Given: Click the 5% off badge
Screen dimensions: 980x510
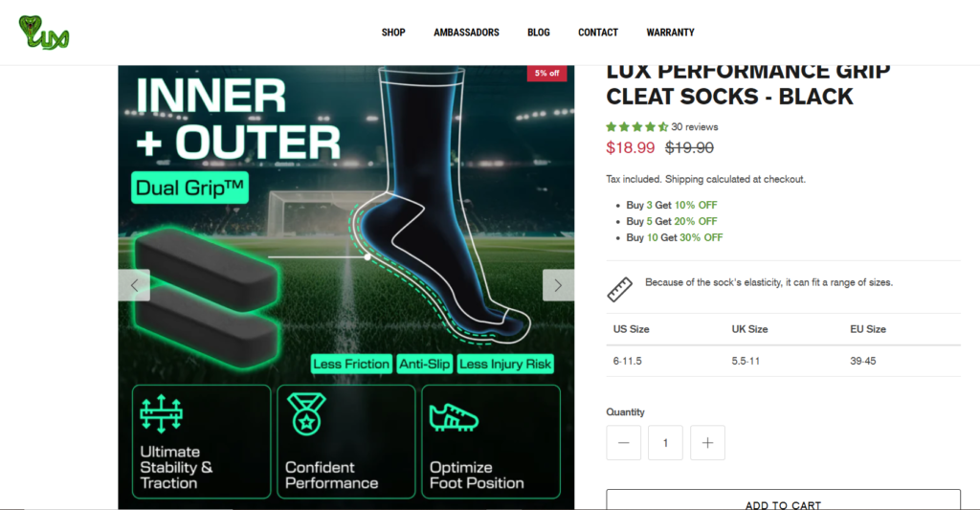Looking at the screenshot, I should tap(546, 73).
